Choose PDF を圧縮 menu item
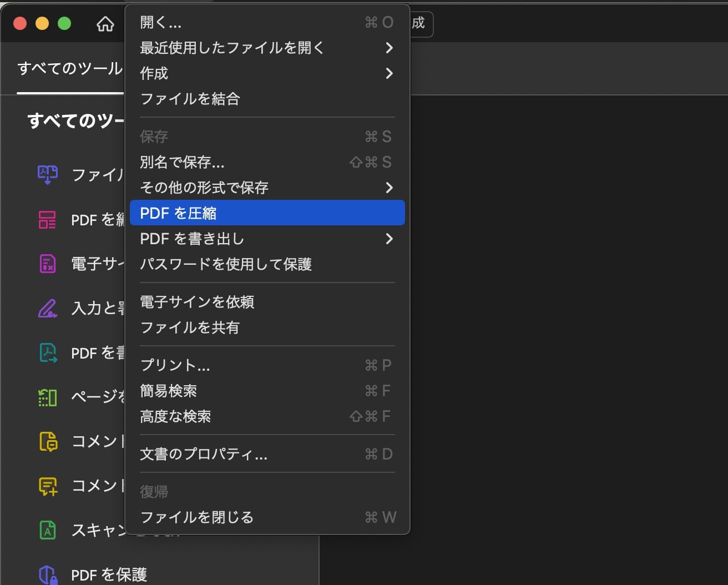728x585 pixels. click(x=267, y=213)
